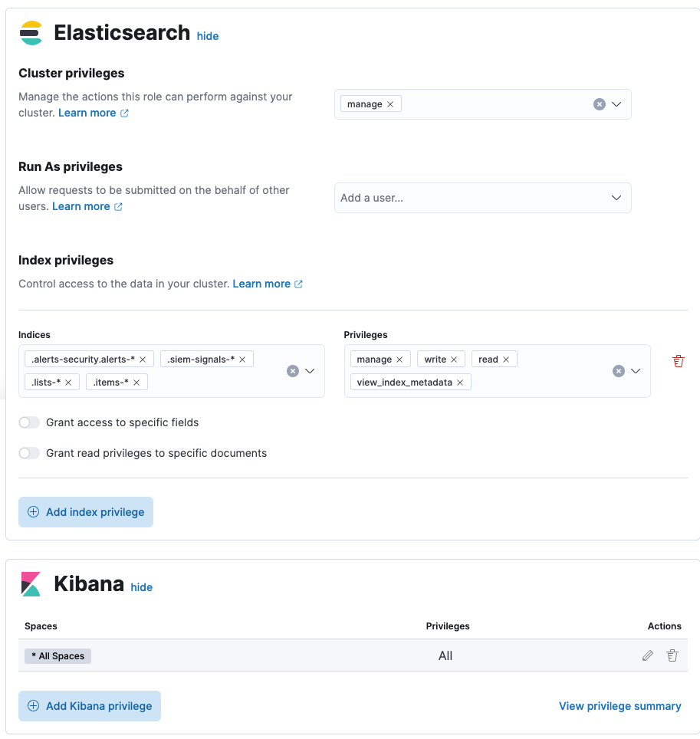The width and height of the screenshot is (700, 739).
Task: Select the All Spaces badge
Action: tap(57, 655)
